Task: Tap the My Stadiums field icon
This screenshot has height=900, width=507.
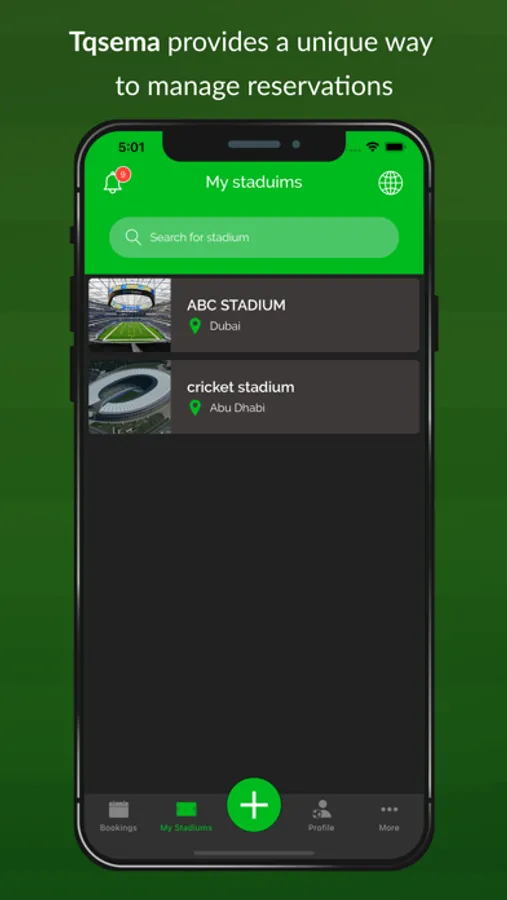Action: pos(186,810)
